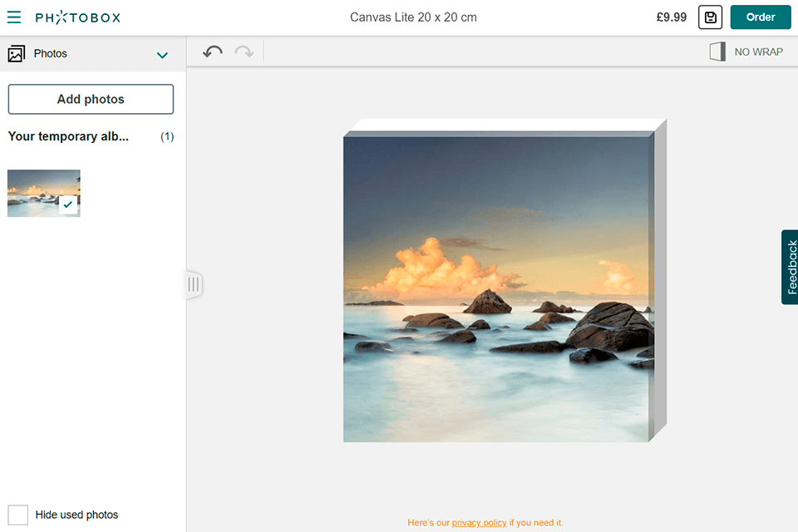Click the £9.99 price

[x=672, y=17]
